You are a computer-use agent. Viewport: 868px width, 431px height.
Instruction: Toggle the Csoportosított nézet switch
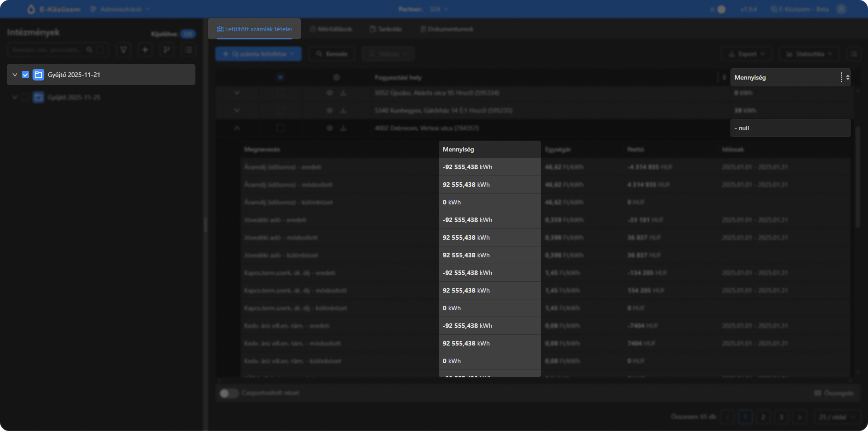229,393
